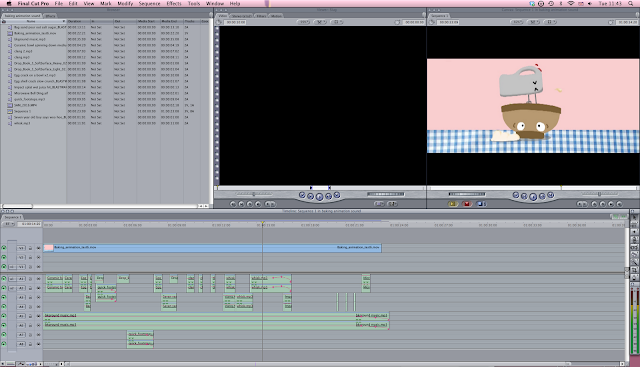The image size is (640, 367).
Task: Play the clip in the Viewer
Action: [x=319, y=197]
